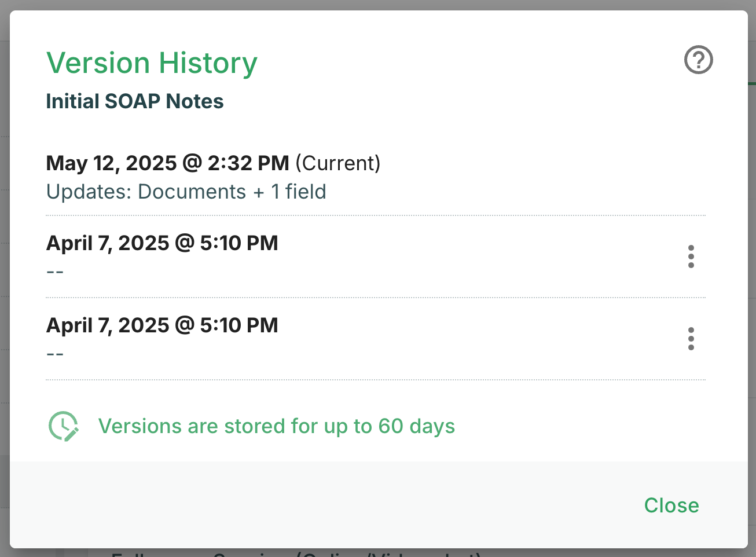The height and width of the screenshot is (557, 756).
Task: Click the dashes under first April 7 version
Action: pyautogui.click(x=55, y=272)
